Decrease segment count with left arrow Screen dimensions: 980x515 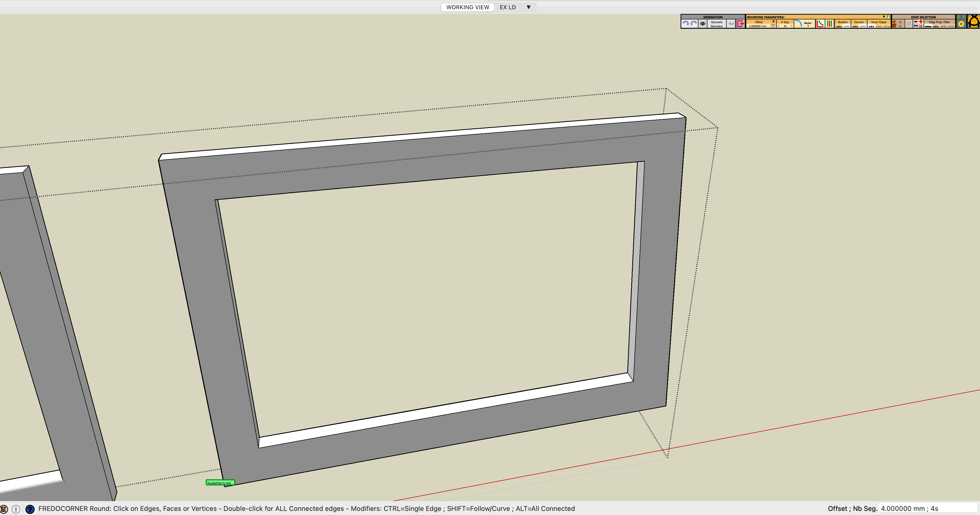click(x=778, y=26)
